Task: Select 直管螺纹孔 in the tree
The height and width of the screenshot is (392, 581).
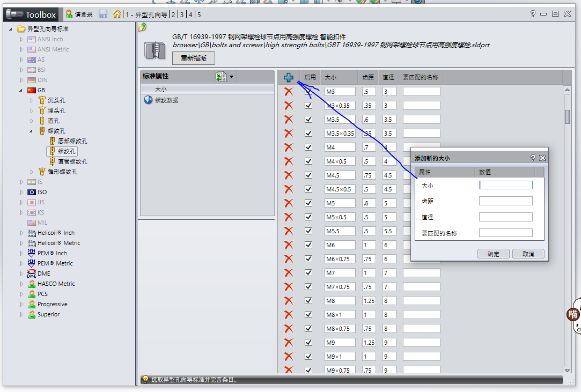Action: click(x=72, y=161)
